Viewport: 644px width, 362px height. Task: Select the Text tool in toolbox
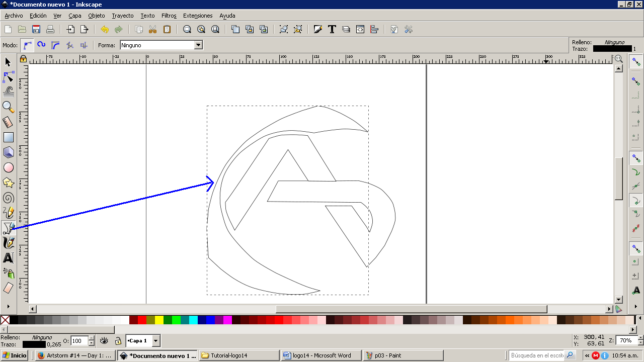[x=8, y=258]
